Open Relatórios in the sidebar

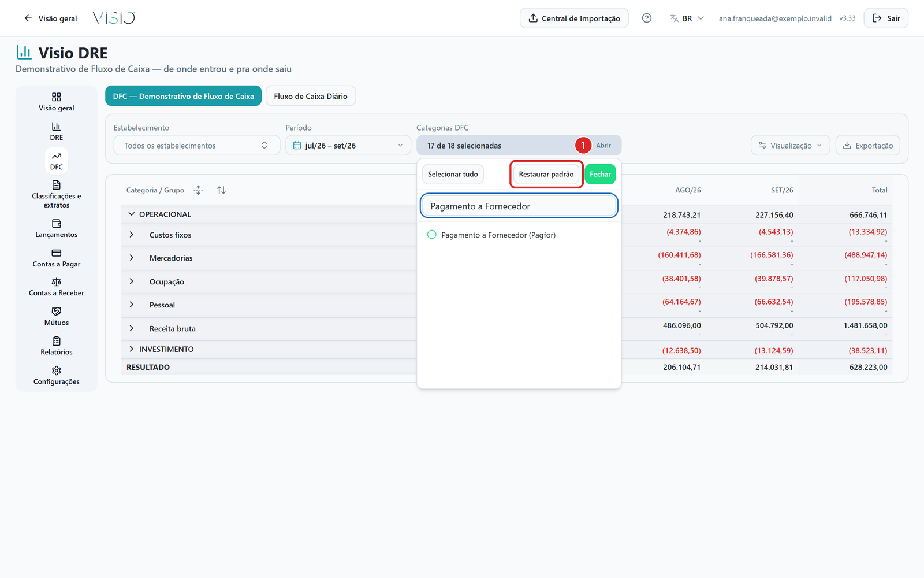pos(56,346)
